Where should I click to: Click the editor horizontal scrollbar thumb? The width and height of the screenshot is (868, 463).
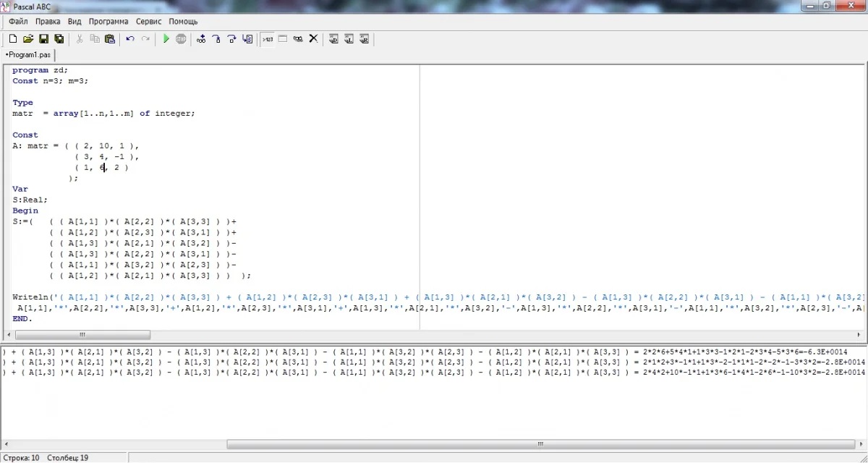click(81, 335)
